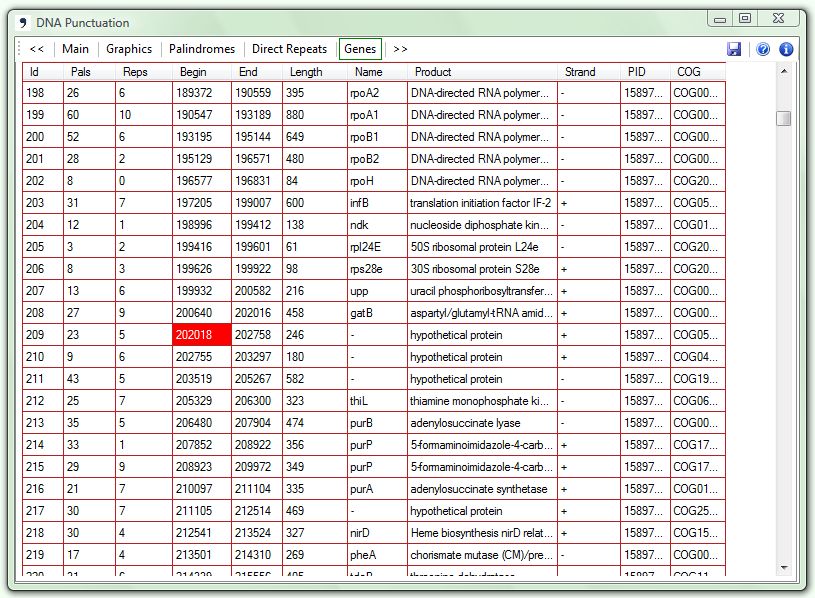Sort by the Length column header

coord(314,72)
